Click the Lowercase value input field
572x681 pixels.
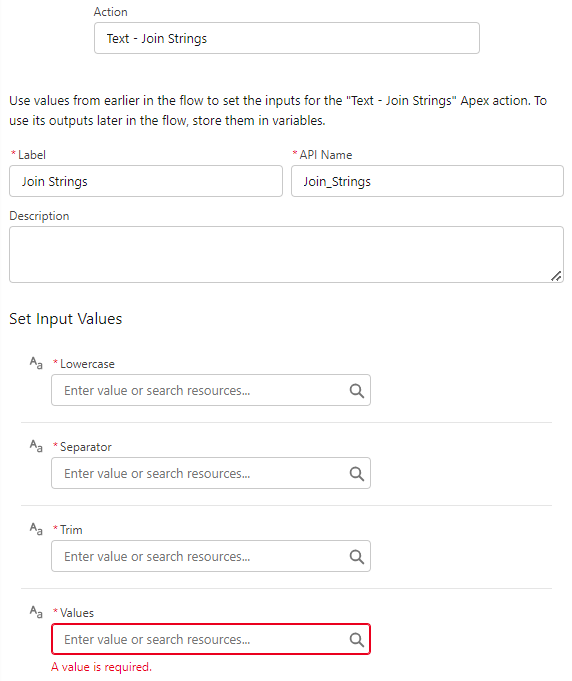tap(211, 390)
